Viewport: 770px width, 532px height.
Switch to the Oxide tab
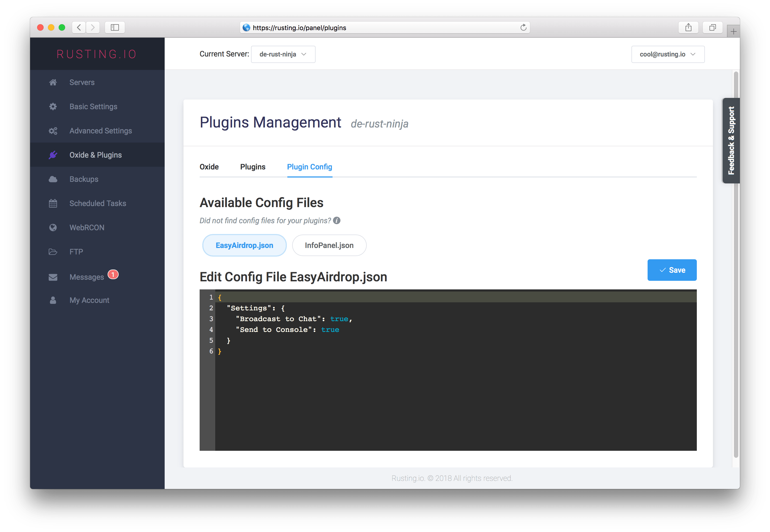coord(209,167)
